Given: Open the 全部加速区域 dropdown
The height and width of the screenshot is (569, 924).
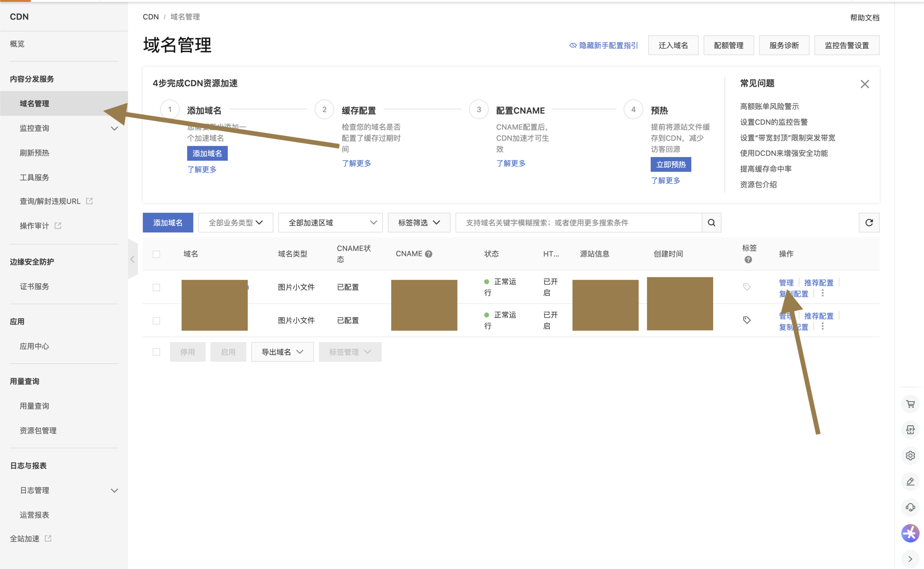Looking at the screenshot, I should click(x=330, y=223).
